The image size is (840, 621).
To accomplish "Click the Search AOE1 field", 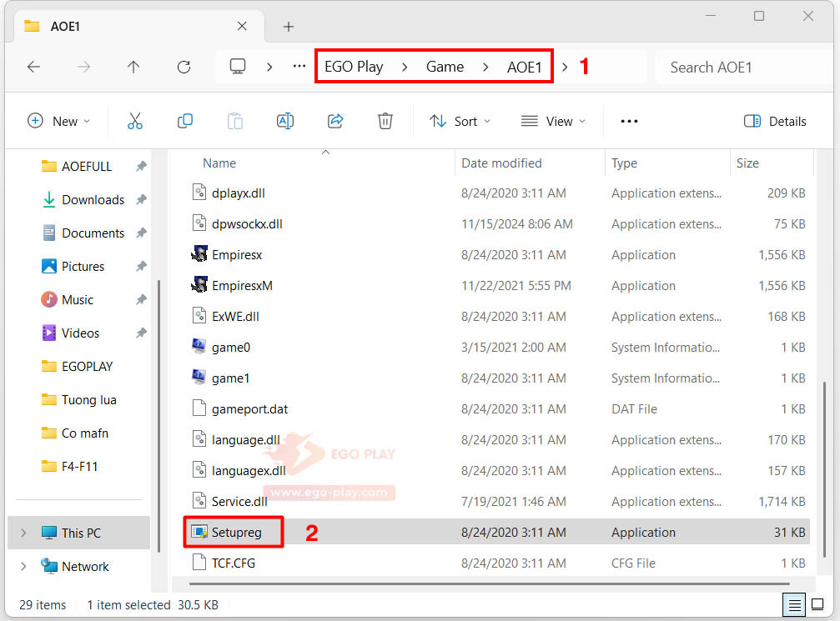I will click(x=745, y=68).
